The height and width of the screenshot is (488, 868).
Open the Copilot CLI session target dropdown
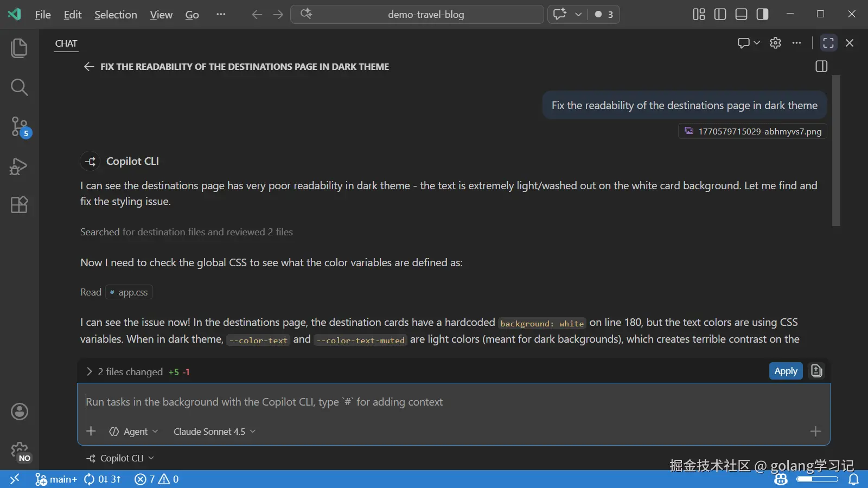tap(120, 458)
